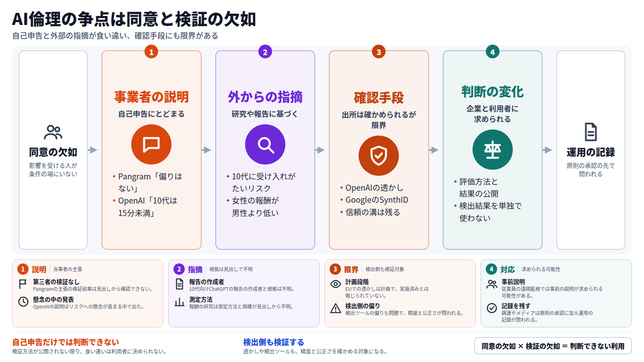Click the bold label 記録を残す
This screenshot has height=362, width=644.
pos(516,306)
